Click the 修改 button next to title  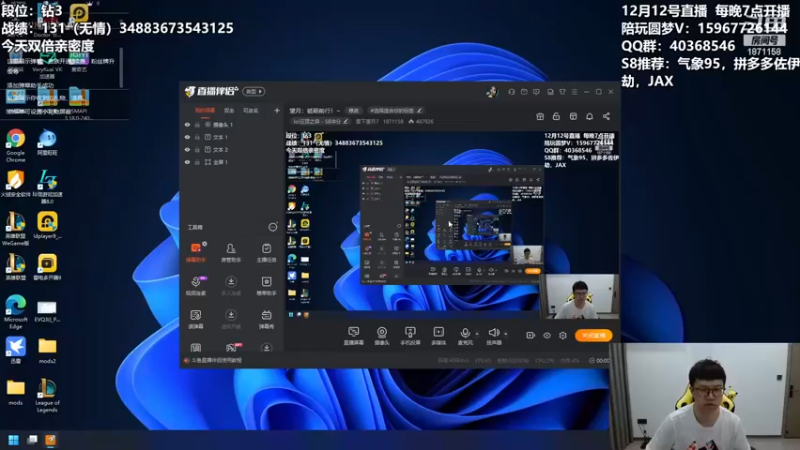353,110
